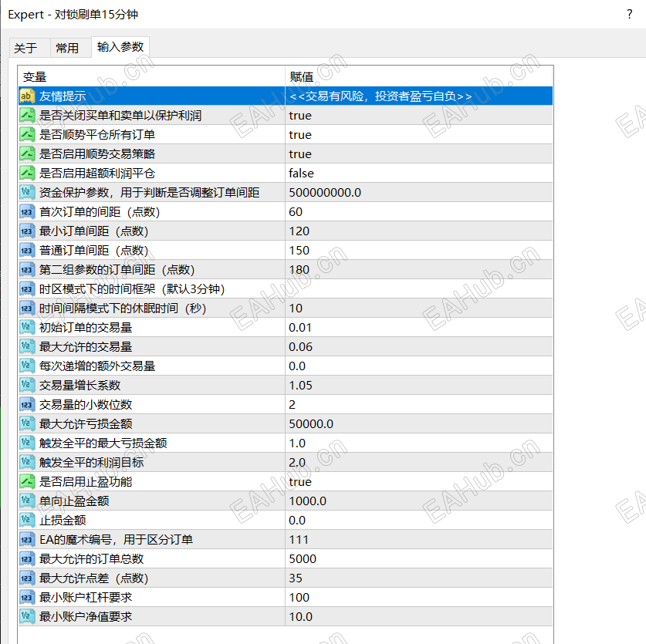Click the integer icon beside 最大允许点差
This screenshot has width=646, height=644.
(x=27, y=578)
